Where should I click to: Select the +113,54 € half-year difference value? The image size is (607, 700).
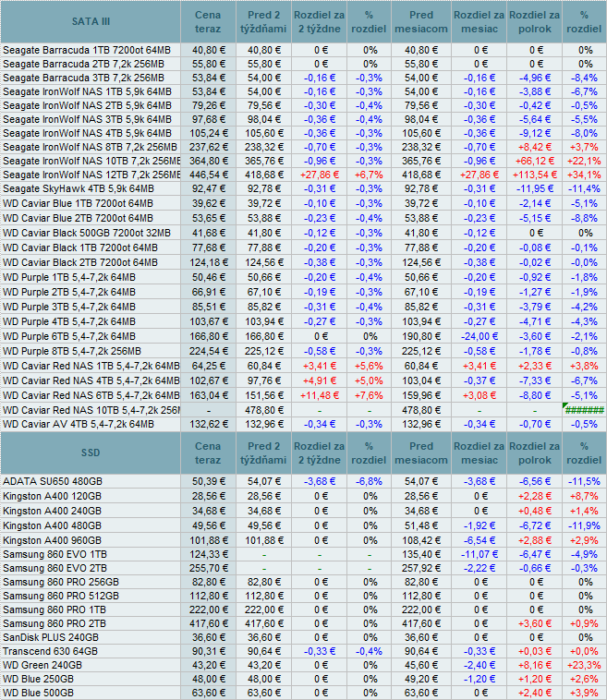pos(535,175)
